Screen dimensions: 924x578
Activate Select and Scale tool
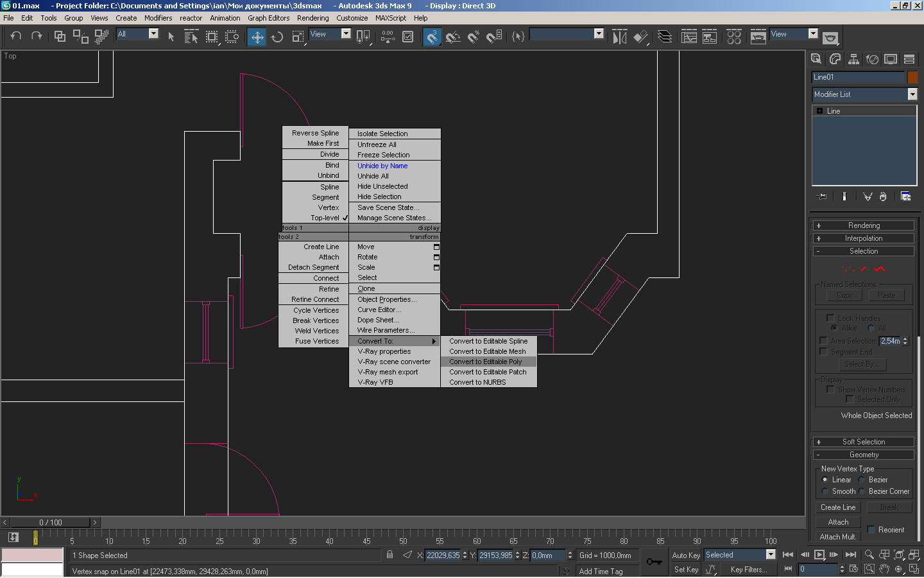pyautogui.click(x=298, y=37)
